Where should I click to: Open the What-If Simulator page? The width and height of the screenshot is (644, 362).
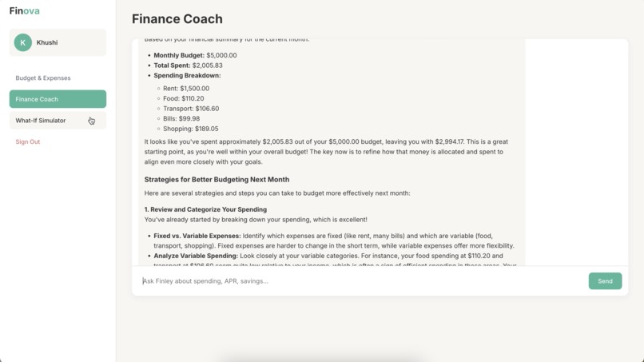coord(58,121)
